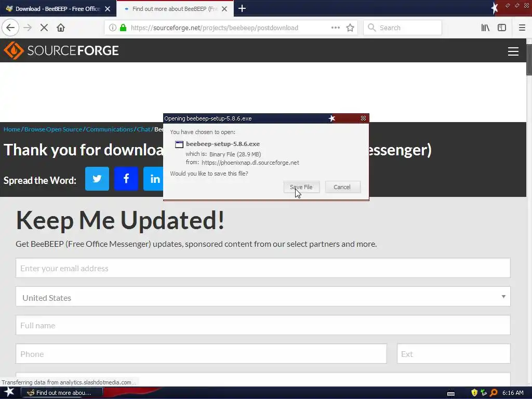Click the Keep Me Updated! heading

[x=121, y=220]
